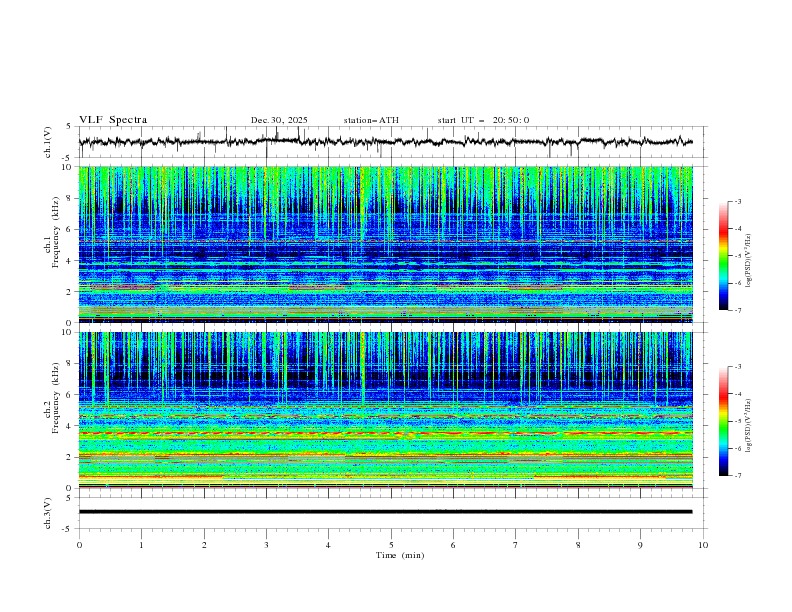Click inside the ch.1 spectrogram panel
This screenshot has width=792, height=612.
386,244
